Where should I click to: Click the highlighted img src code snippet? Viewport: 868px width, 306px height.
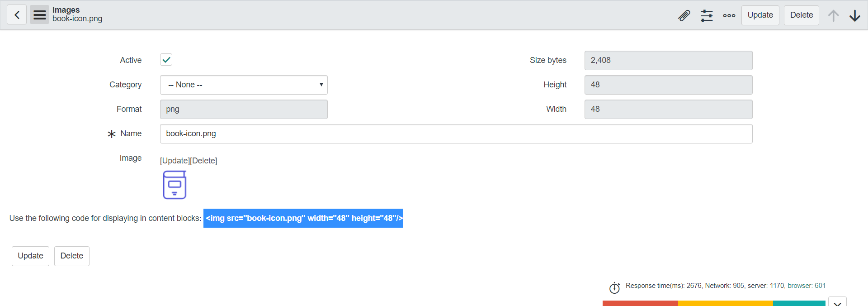point(303,218)
